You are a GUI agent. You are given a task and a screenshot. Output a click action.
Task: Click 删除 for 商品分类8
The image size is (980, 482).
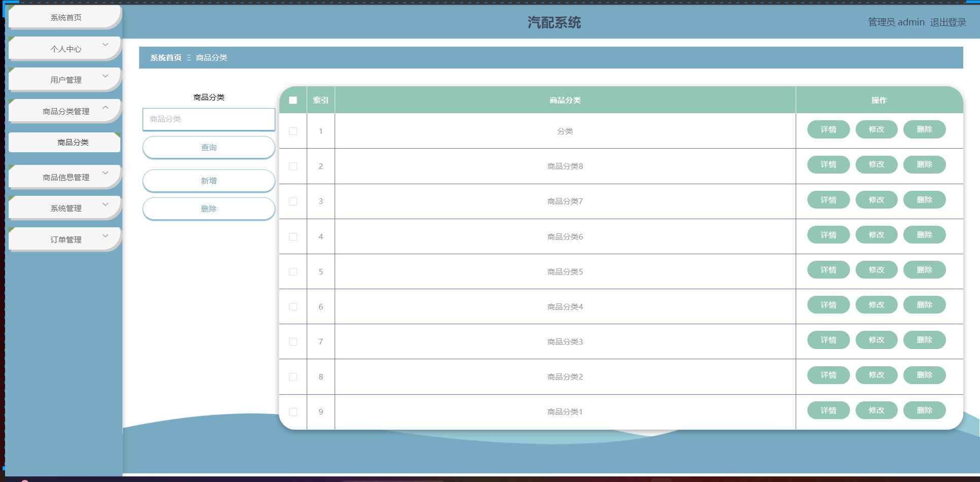[924, 164]
